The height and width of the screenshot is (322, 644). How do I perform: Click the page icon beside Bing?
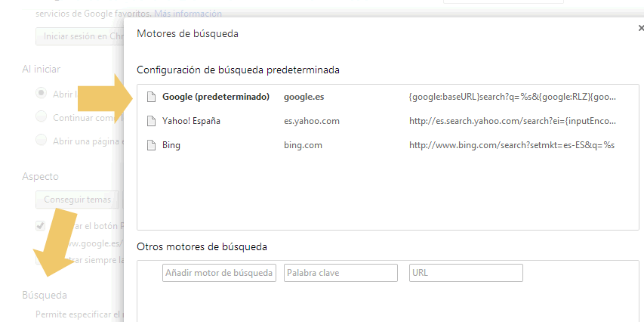coord(152,145)
